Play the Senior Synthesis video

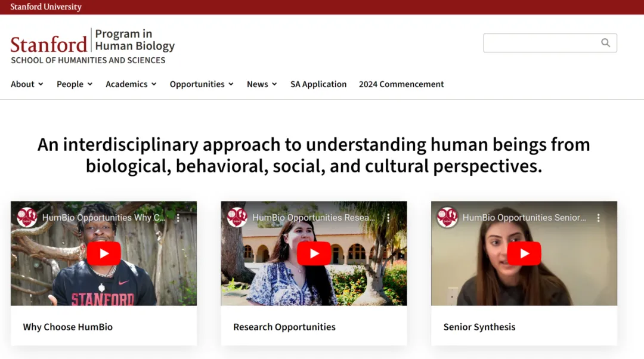524,253
